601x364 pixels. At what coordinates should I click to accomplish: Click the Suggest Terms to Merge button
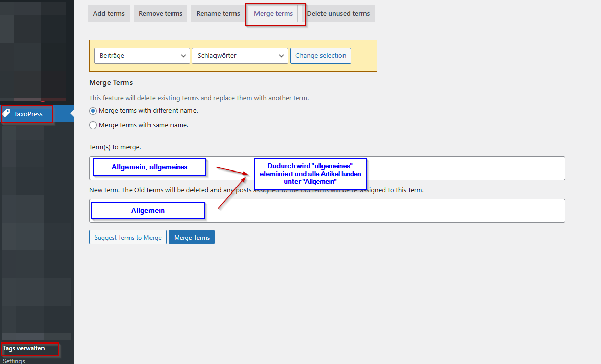128,238
